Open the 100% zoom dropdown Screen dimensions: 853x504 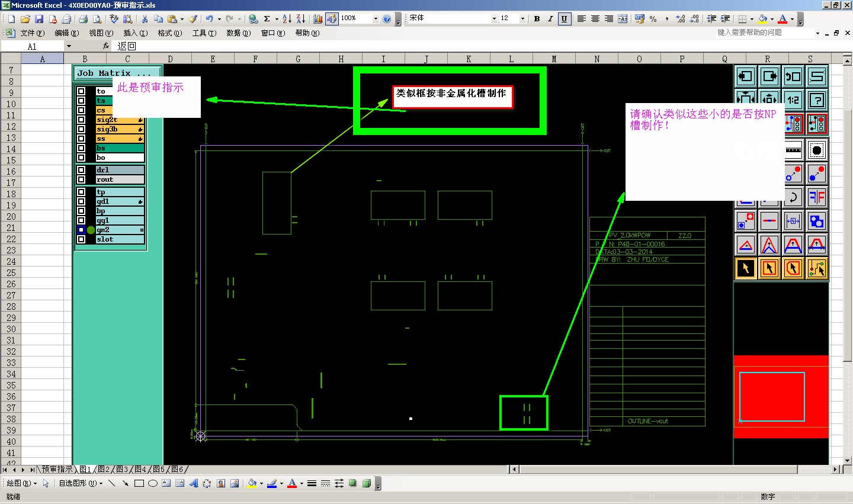(x=376, y=19)
